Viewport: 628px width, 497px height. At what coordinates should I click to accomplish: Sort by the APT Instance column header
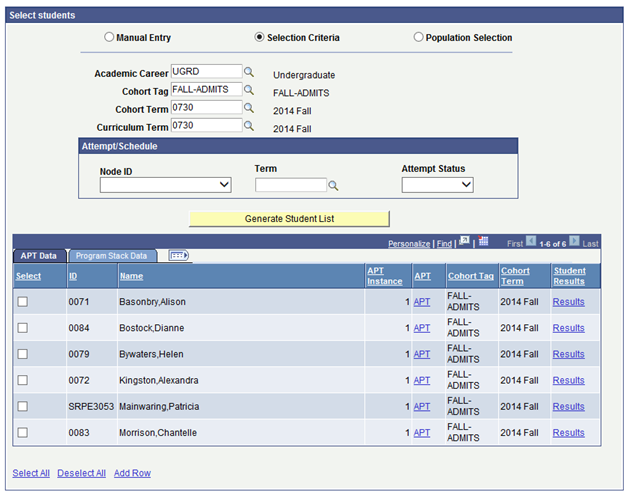pyautogui.click(x=384, y=276)
